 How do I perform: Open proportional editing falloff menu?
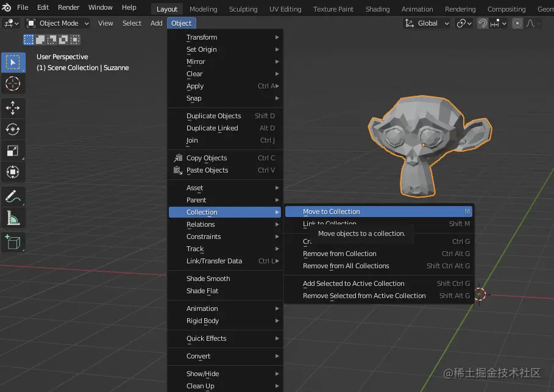point(533,23)
